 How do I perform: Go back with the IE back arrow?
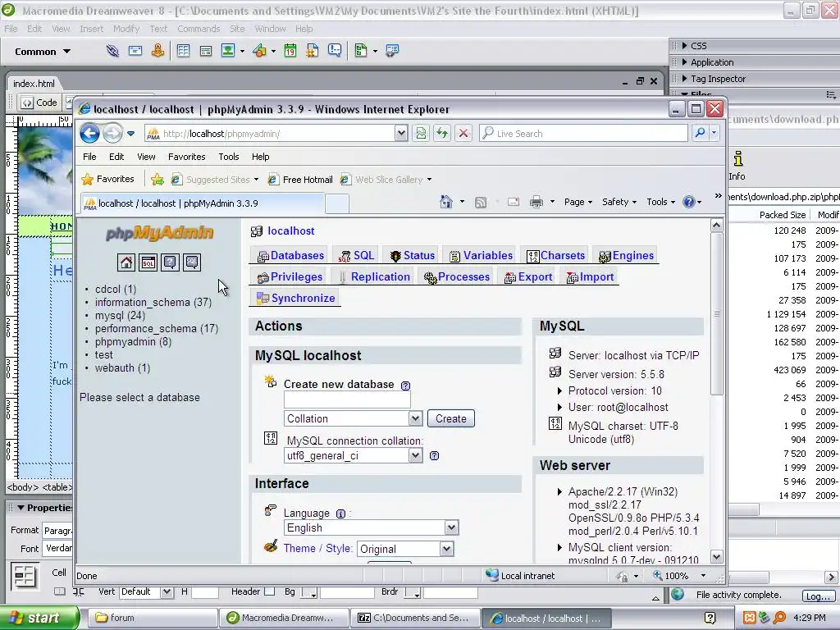pos(90,133)
